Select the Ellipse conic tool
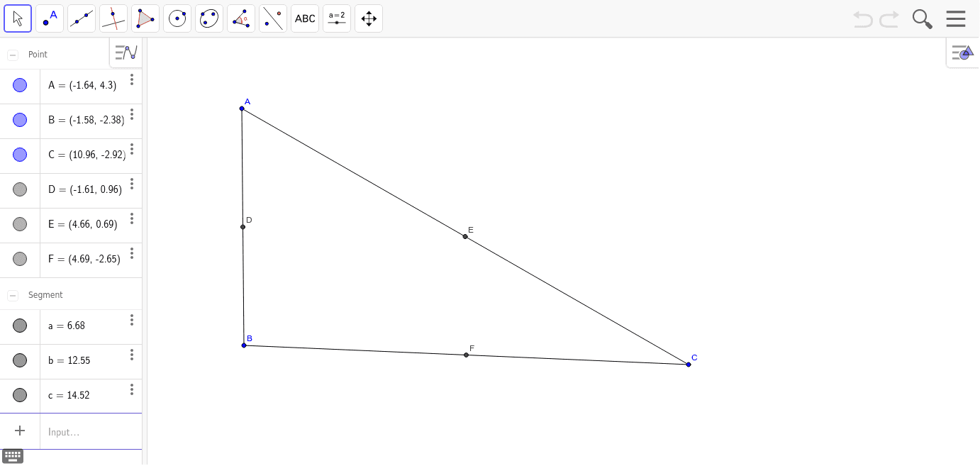The image size is (980, 466). pyautogui.click(x=209, y=18)
